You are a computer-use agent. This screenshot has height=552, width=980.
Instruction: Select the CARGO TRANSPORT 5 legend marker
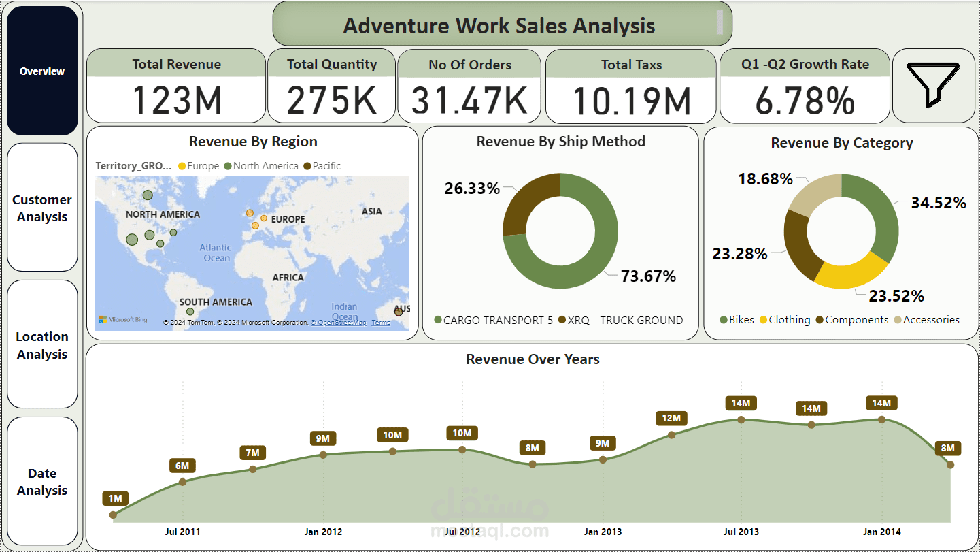click(438, 320)
